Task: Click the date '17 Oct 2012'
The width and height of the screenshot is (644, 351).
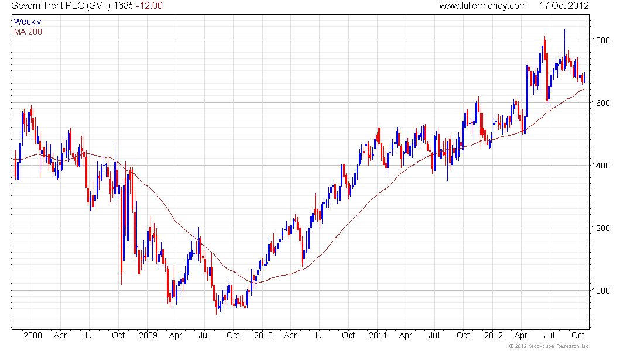Action: 564,6
